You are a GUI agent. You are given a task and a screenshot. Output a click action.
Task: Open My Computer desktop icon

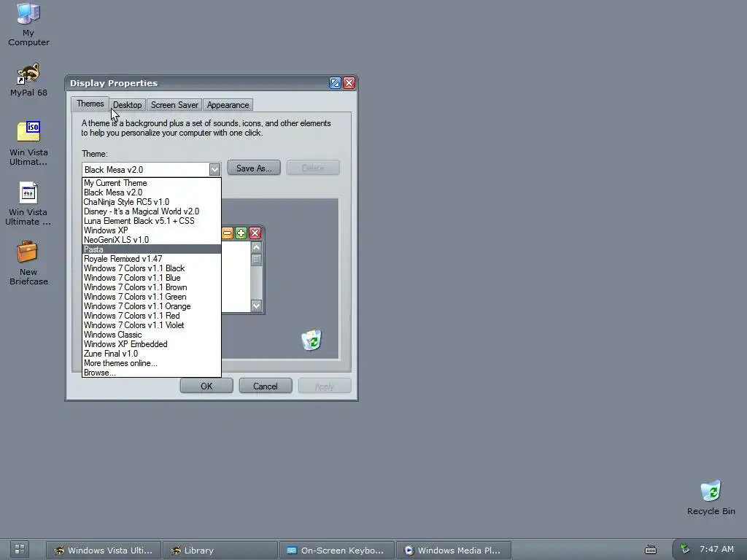(28, 25)
